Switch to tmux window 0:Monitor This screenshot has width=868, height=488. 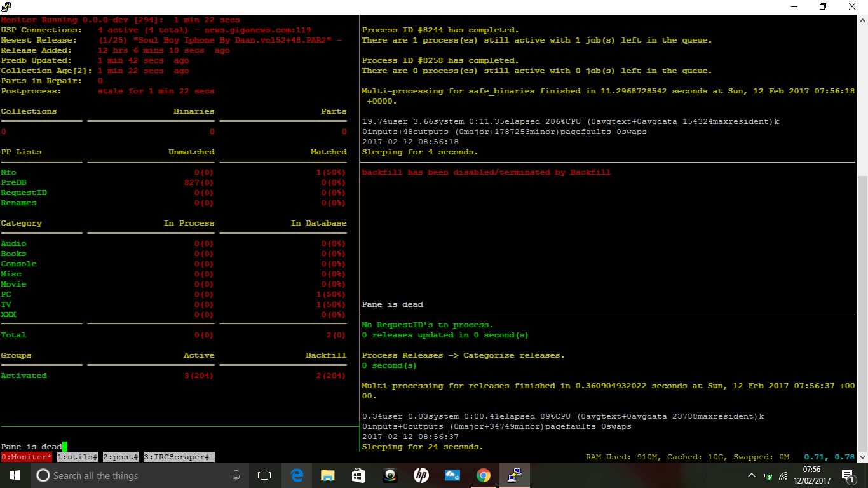tap(26, 457)
